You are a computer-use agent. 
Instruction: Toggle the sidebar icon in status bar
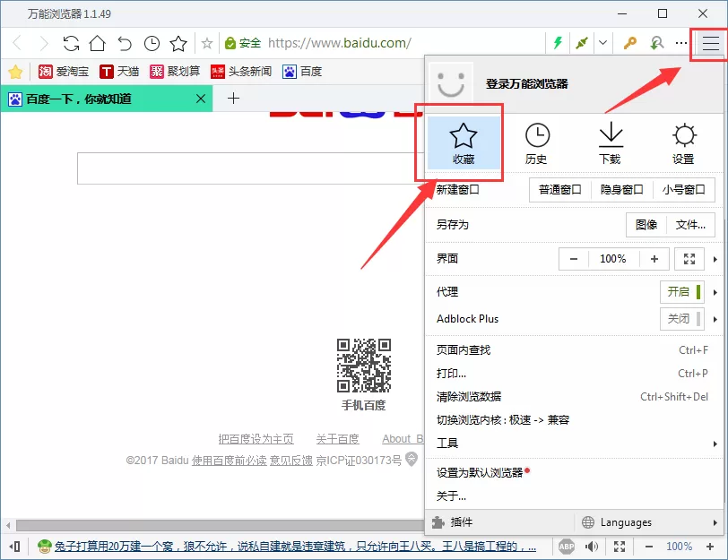click(15, 547)
